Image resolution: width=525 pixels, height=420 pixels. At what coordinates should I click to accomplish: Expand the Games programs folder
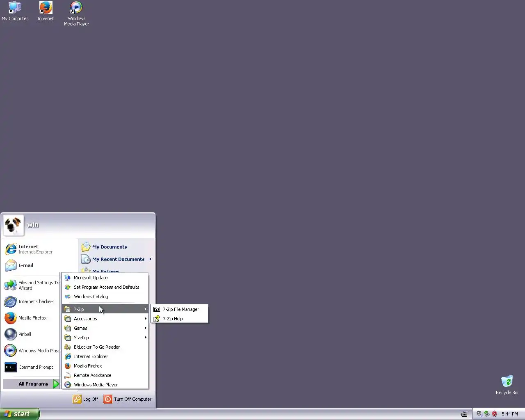click(105, 328)
